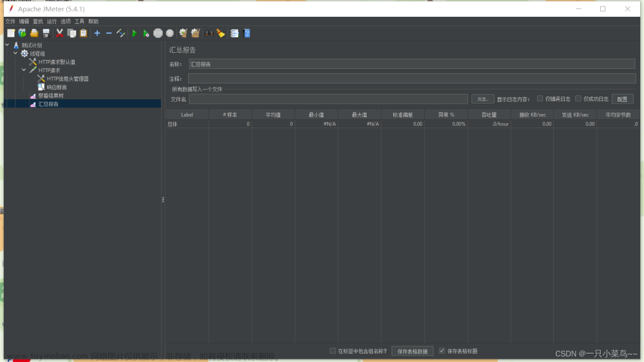Click the 总体 row label cell
This screenshot has width=644, height=362.
[x=187, y=124]
